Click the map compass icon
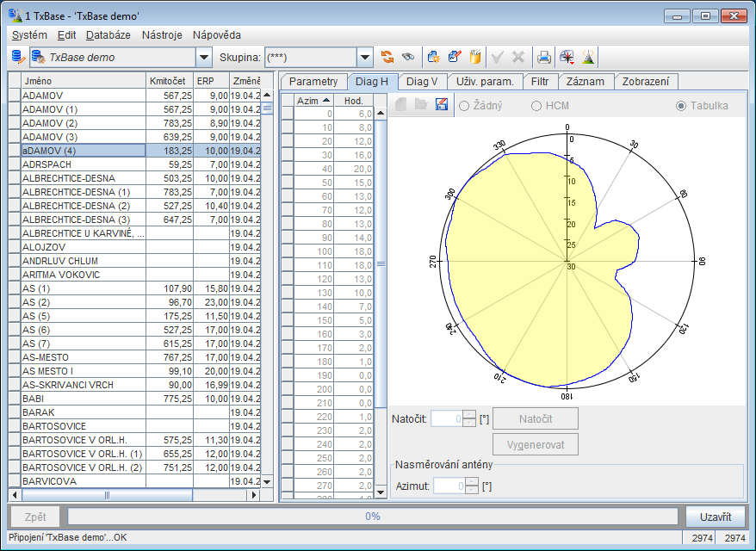 click(x=567, y=56)
